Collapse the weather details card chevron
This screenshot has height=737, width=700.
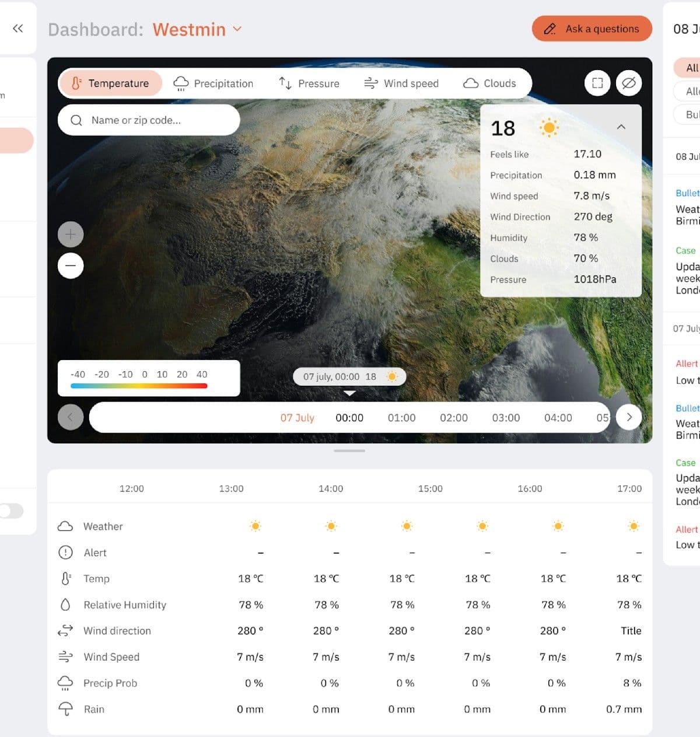click(x=621, y=127)
